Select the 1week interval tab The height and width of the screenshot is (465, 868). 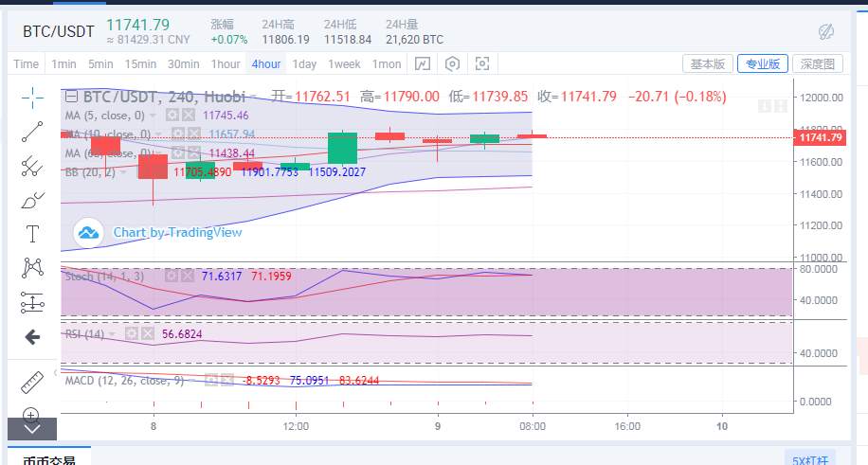point(344,64)
